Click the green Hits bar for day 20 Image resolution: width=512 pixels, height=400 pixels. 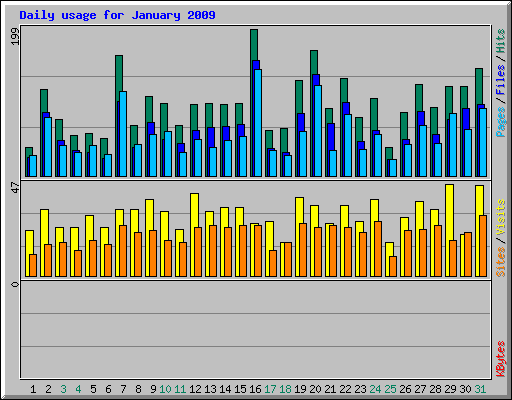pos(314,62)
